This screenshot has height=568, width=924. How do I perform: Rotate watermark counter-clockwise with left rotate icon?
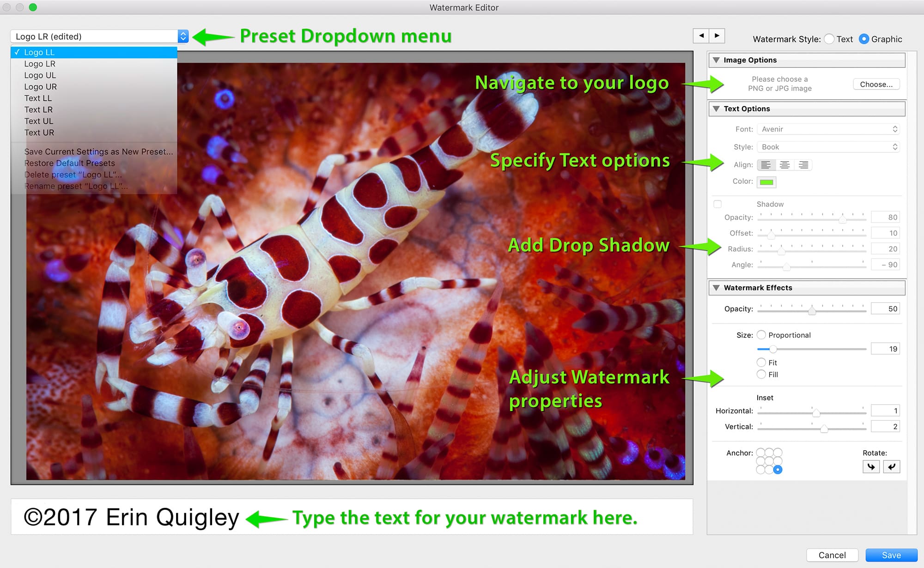[x=871, y=466]
